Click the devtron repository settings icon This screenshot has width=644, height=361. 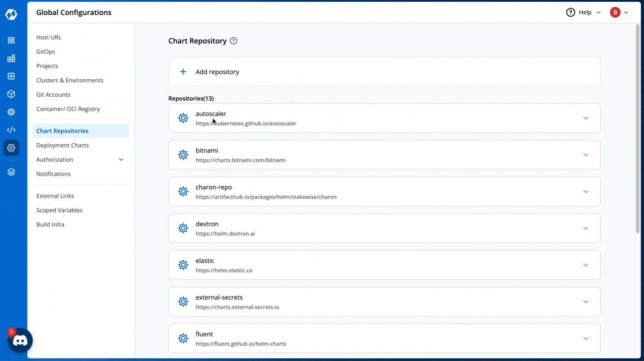tap(183, 228)
